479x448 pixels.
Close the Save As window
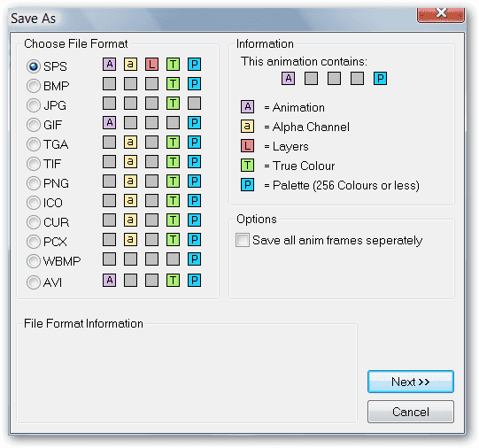tap(441, 14)
